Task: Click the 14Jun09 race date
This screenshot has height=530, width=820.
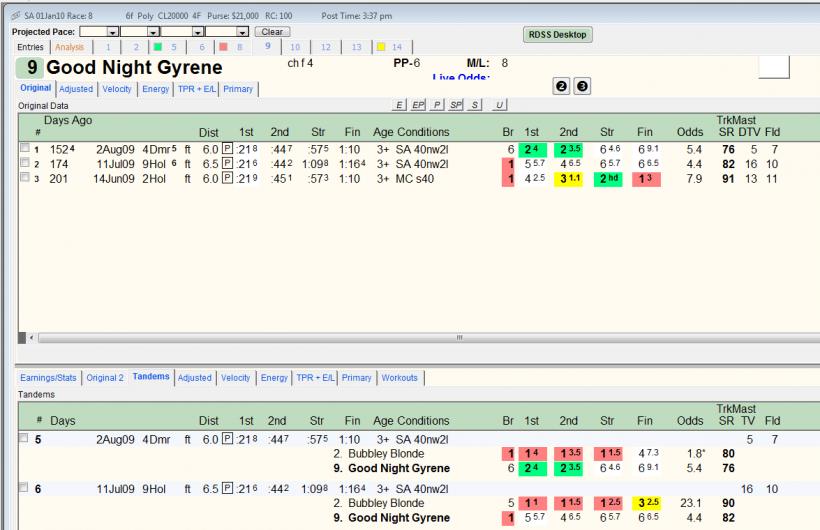Action: coord(113,179)
